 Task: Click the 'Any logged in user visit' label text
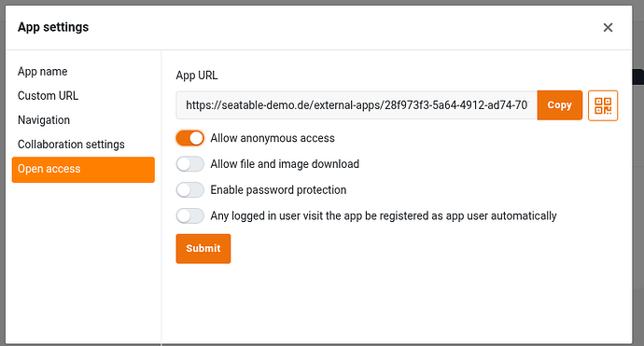coord(384,215)
